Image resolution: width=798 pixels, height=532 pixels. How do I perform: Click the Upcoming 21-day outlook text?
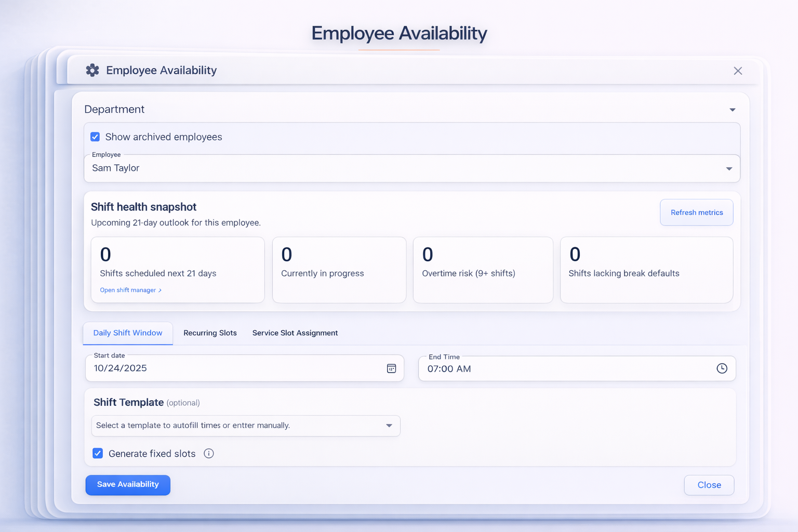coord(176,223)
